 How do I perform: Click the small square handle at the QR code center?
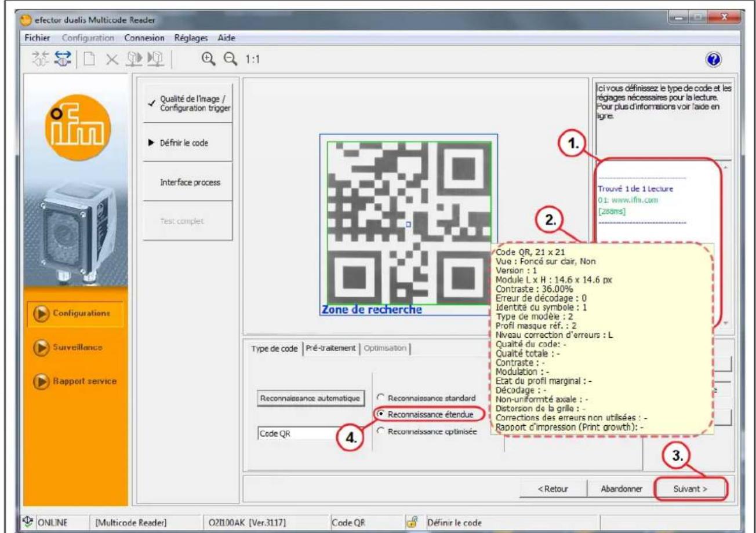coord(408,223)
